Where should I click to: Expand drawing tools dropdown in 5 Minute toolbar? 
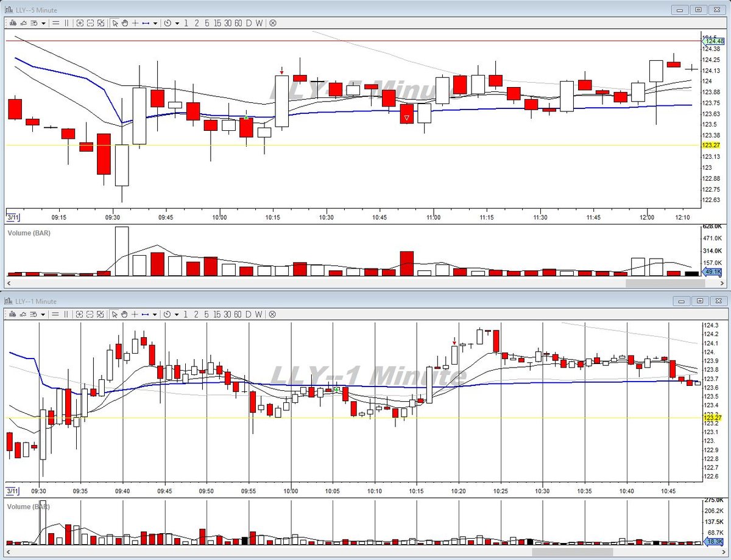click(x=155, y=23)
